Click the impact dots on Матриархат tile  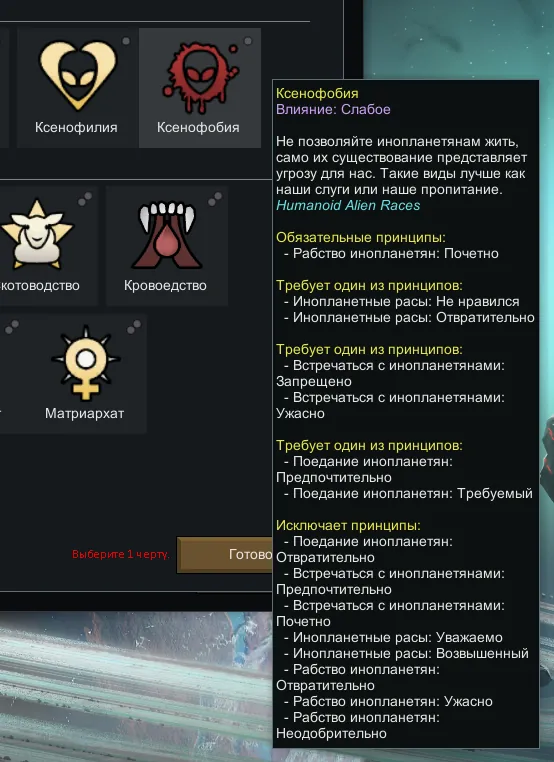click(x=134, y=327)
